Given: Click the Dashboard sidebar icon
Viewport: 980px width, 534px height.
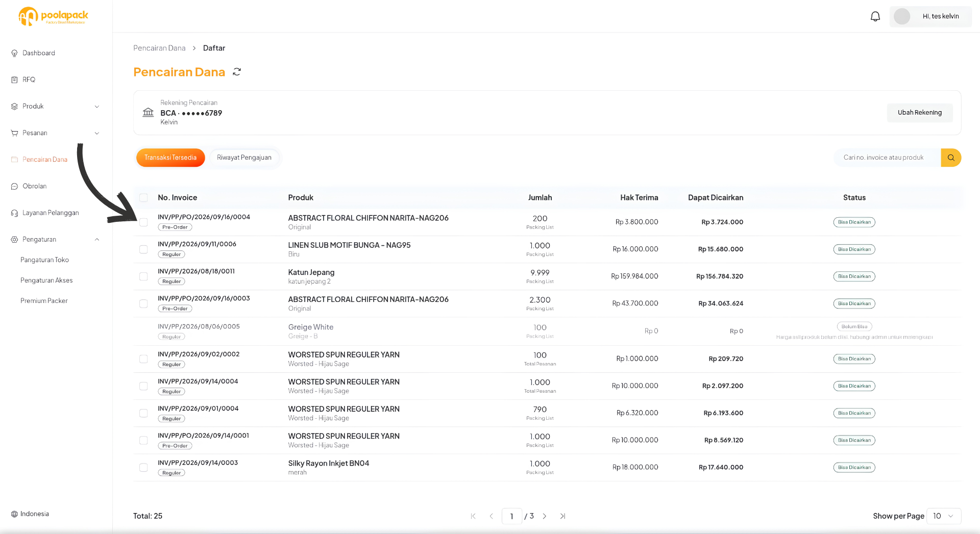Looking at the screenshot, I should tap(14, 53).
